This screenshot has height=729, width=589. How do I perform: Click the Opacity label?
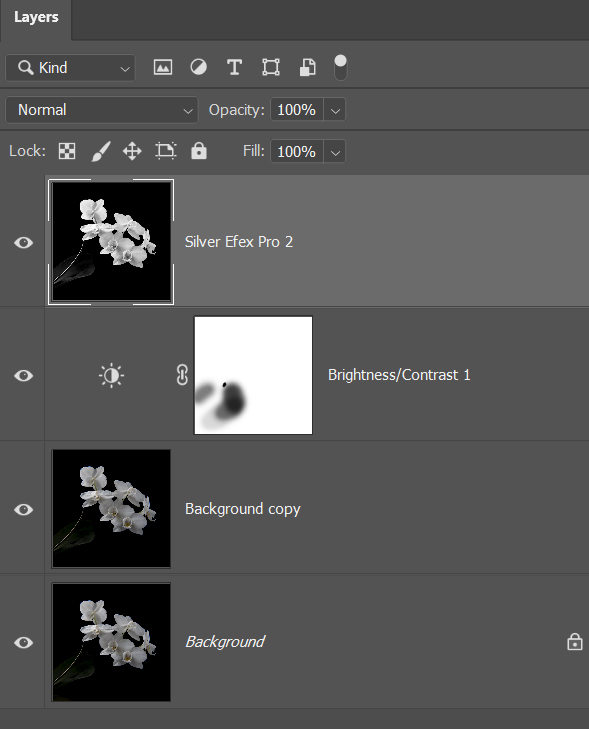(x=236, y=110)
